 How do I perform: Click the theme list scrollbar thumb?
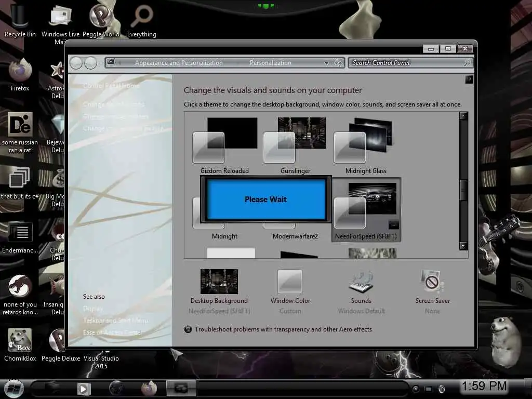463,190
